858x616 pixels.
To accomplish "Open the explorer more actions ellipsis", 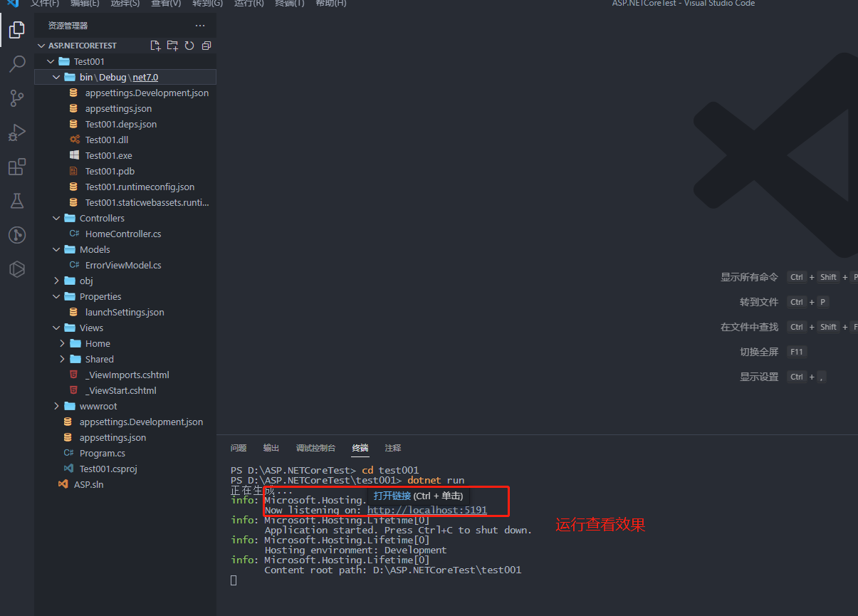I will click(x=200, y=26).
